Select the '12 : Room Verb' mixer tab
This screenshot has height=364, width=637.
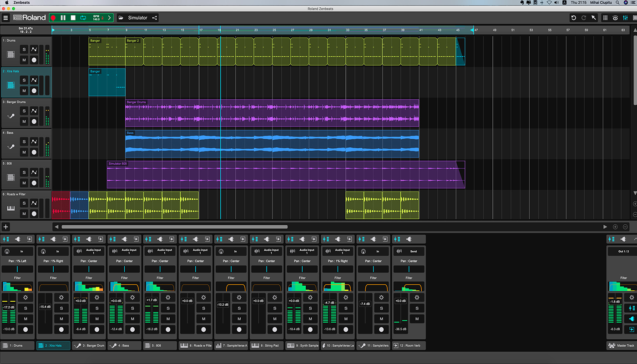[409, 346]
